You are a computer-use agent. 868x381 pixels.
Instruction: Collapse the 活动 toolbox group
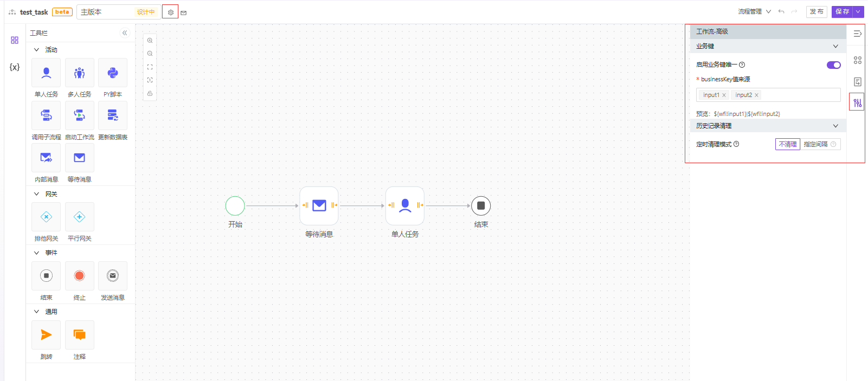[x=37, y=50]
